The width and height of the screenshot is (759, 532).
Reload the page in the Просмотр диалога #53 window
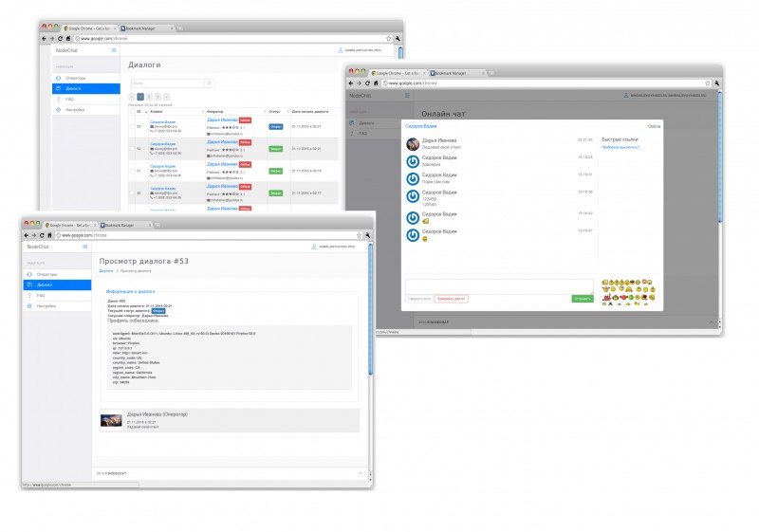coord(42,235)
